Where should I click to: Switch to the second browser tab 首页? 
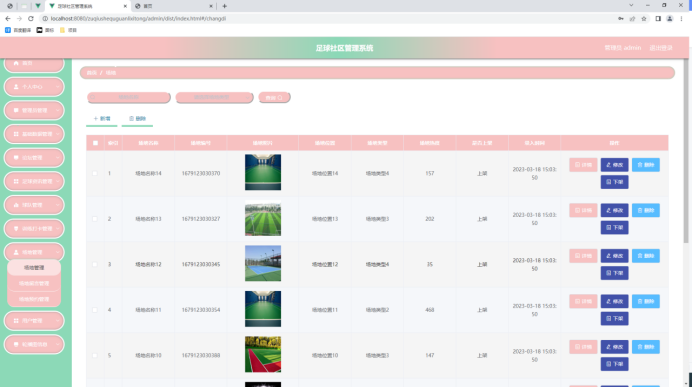[x=174, y=6]
